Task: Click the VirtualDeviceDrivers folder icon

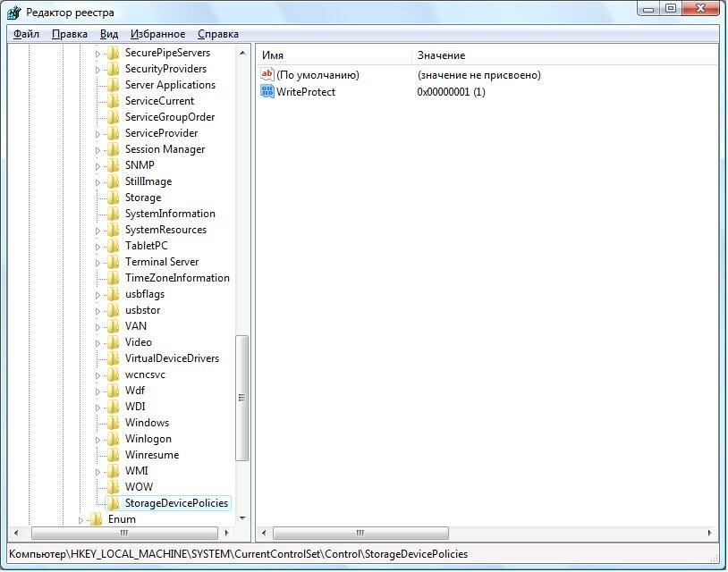Action: point(113,358)
